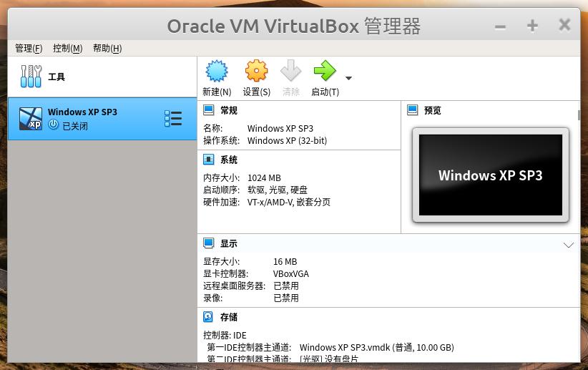
Task: Open the 系统 section heading link
Action: [229, 160]
